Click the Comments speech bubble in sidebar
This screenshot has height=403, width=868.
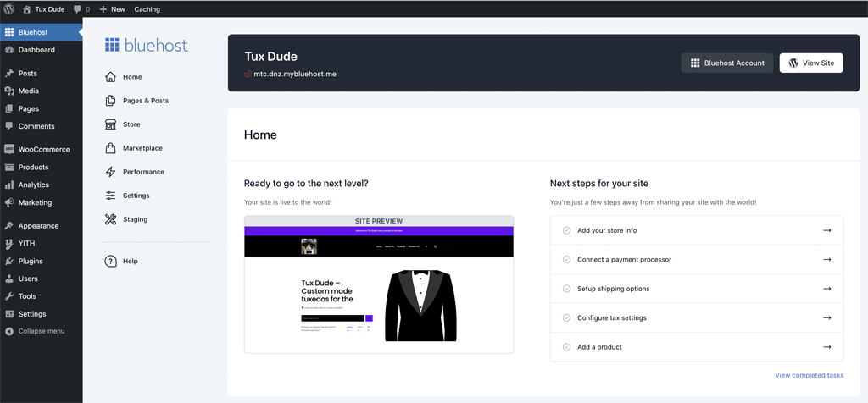pos(8,126)
